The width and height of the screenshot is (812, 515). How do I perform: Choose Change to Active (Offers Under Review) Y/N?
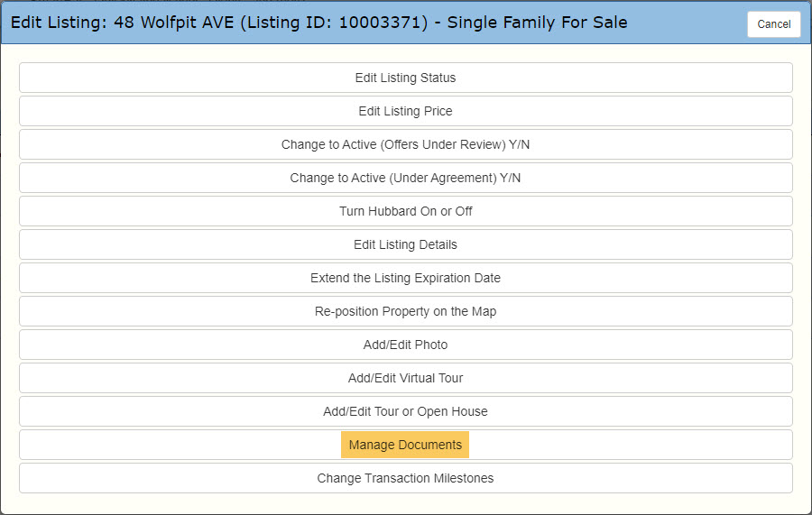tap(405, 144)
